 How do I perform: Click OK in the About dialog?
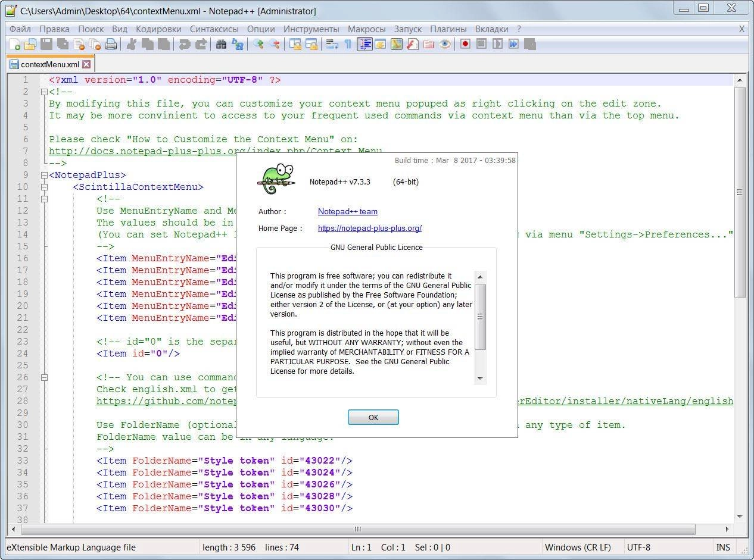[x=373, y=417]
